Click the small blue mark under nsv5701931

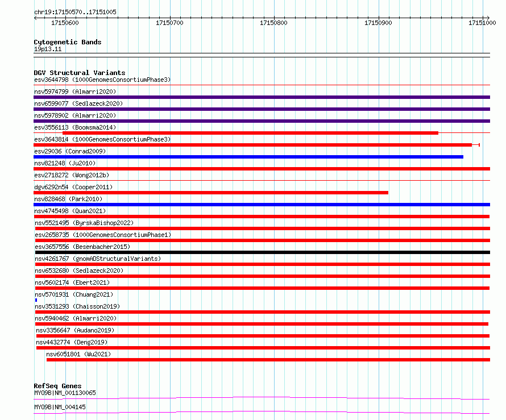[x=36, y=300]
